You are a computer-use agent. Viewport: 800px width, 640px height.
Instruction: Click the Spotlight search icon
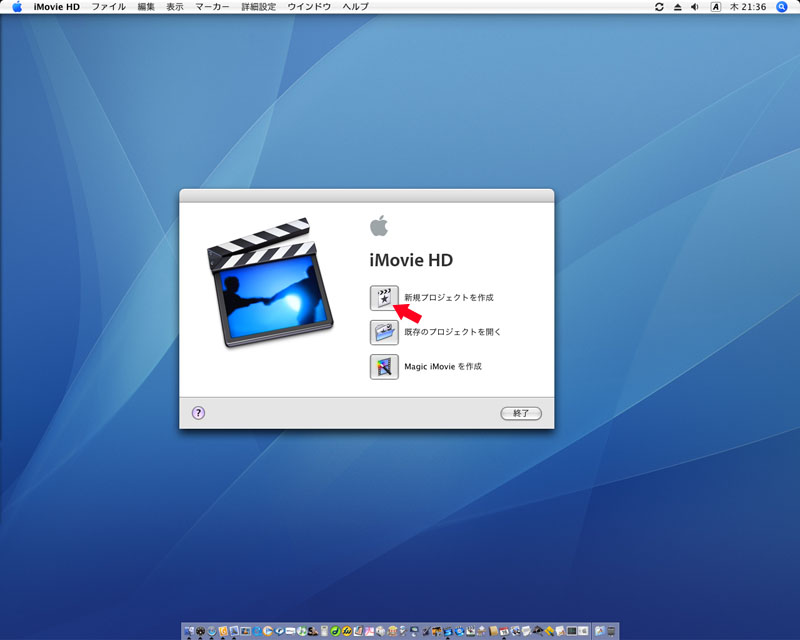[782, 7]
